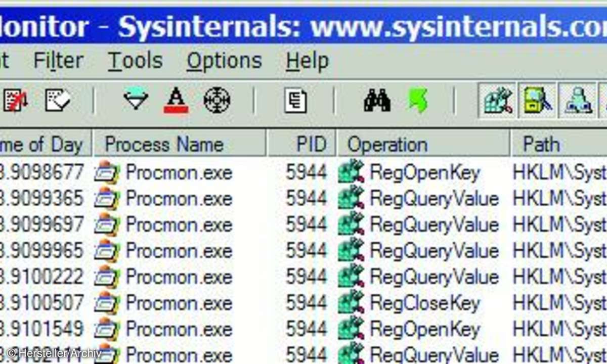Click the Procmon.exe icon in the .9099365 row
Screen dimensions: 607x364
[x=108, y=199]
